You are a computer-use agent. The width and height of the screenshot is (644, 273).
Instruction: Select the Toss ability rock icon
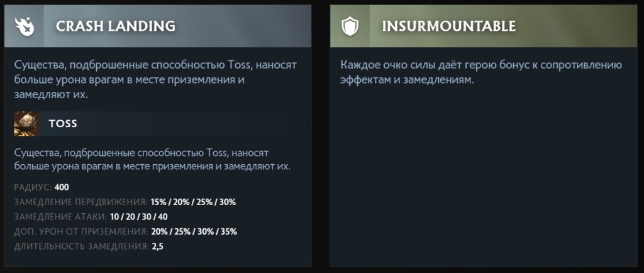tap(27, 123)
